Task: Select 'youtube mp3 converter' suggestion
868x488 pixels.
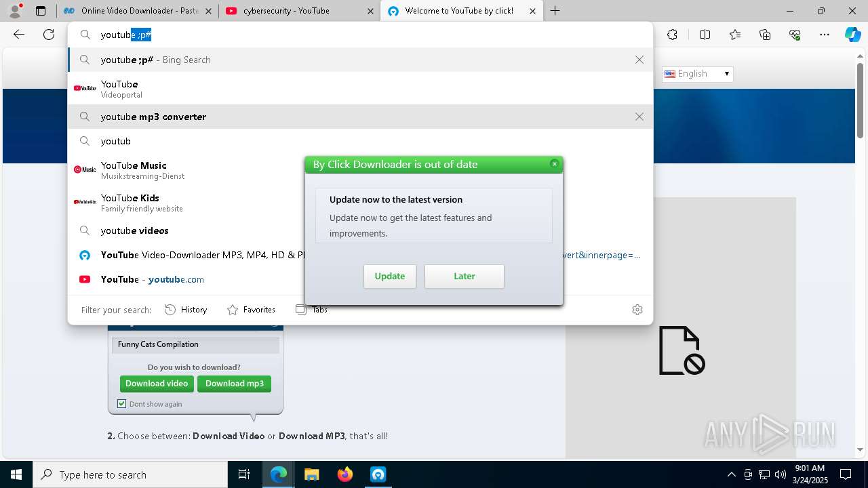Action: pyautogui.click(x=360, y=117)
